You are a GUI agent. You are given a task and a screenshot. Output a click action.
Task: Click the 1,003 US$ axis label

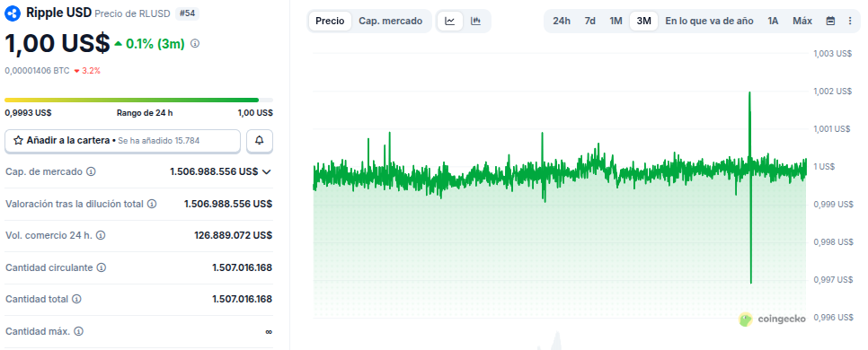[x=833, y=54]
